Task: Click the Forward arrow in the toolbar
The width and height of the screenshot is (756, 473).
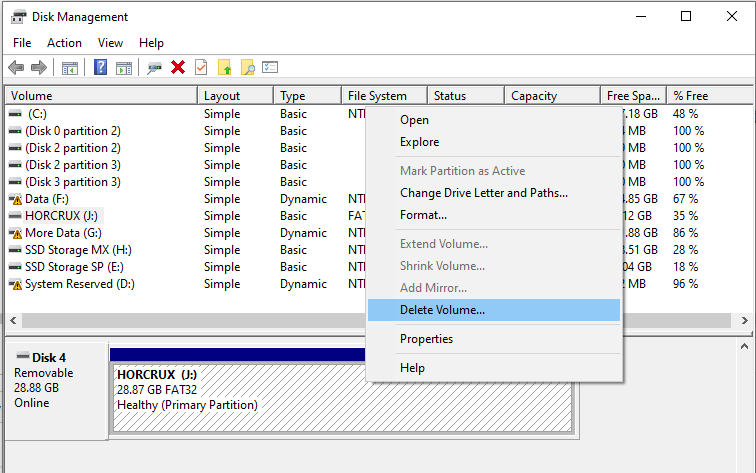Action: [39, 67]
